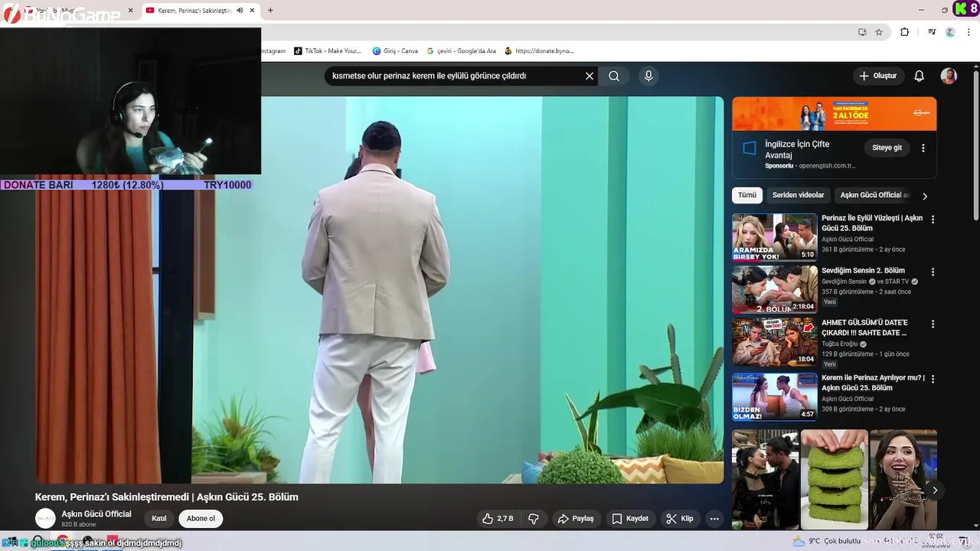Open Aşkın Gücü Official channel name link
Image resolution: width=980 pixels, height=551 pixels.
(96, 514)
